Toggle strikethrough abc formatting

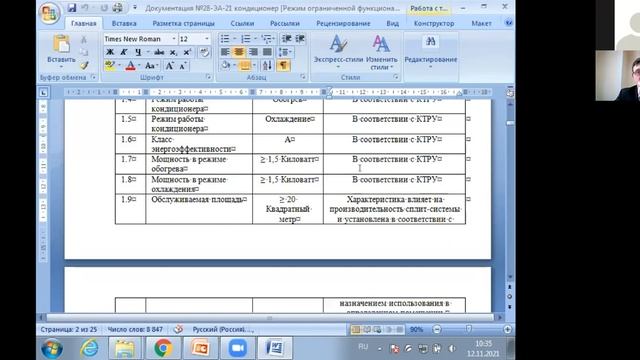[x=159, y=52]
